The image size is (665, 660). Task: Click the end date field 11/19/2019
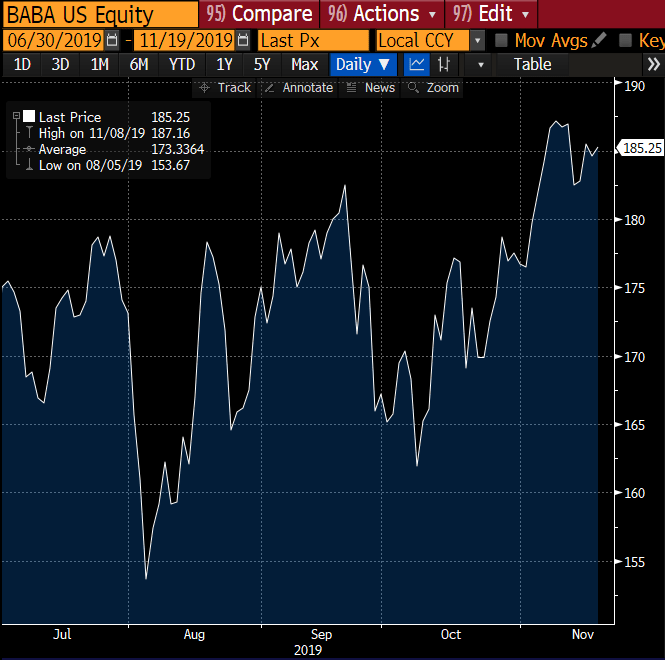tap(186, 41)
